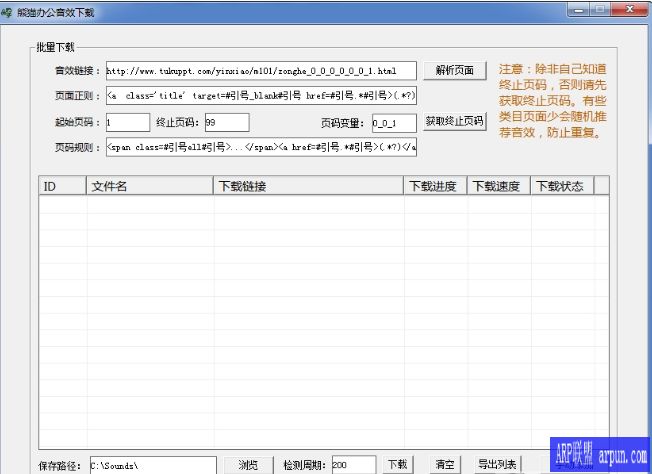Click the 解析页面 button
The image size is (652, 474).
(x=455, y=70)
